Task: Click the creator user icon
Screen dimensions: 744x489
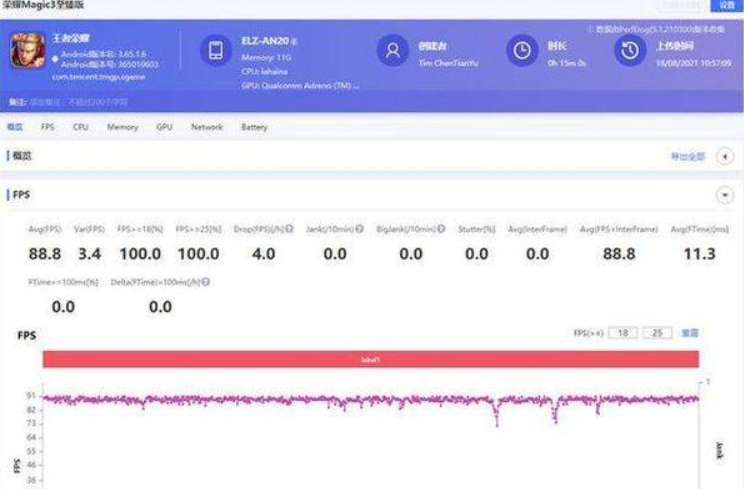Action: point(393,50)
